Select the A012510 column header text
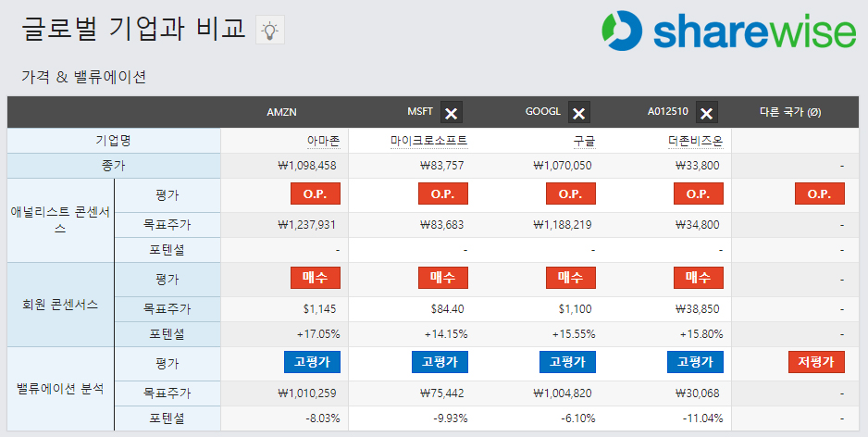Viewport: 868px width, 437px height. click(668, 112)
